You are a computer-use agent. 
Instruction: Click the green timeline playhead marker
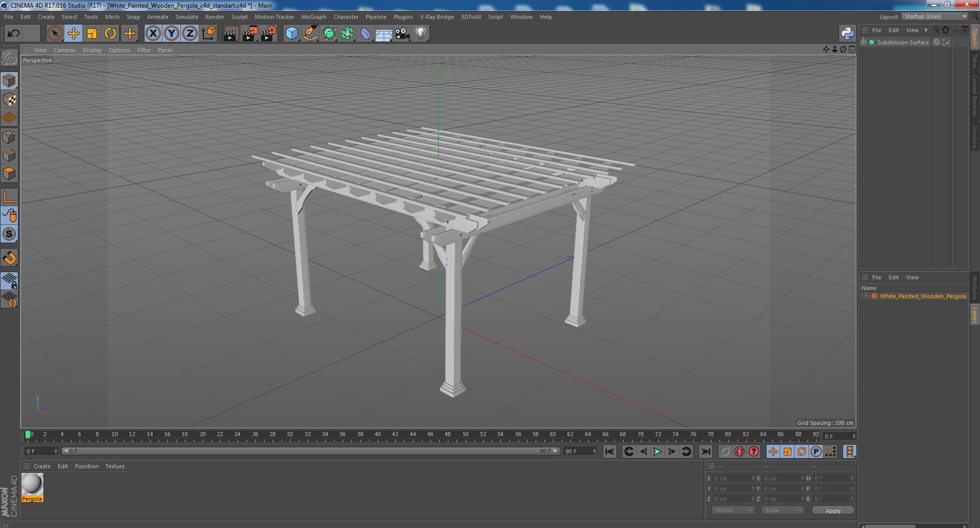coord(28,435)
